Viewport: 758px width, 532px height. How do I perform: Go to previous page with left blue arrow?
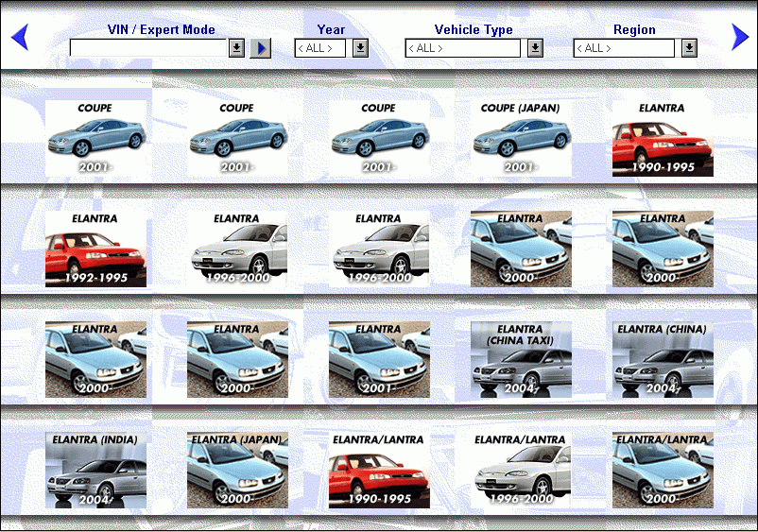20,37
